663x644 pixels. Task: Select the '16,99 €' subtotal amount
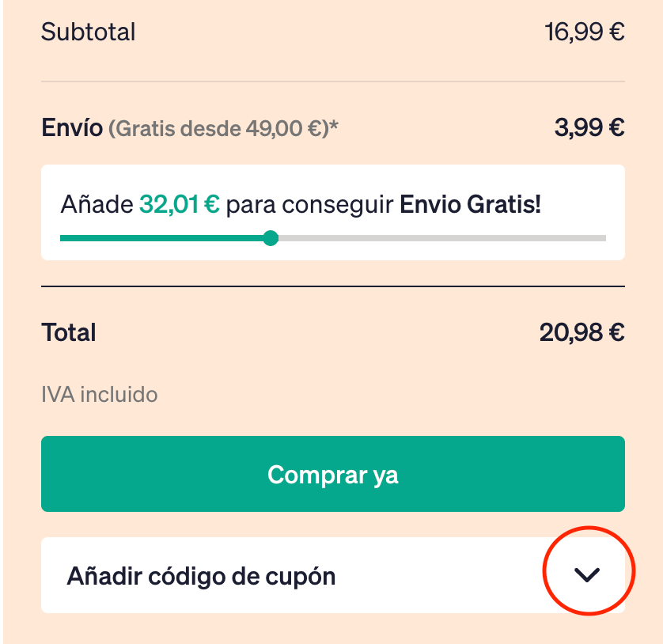point(585,32)
